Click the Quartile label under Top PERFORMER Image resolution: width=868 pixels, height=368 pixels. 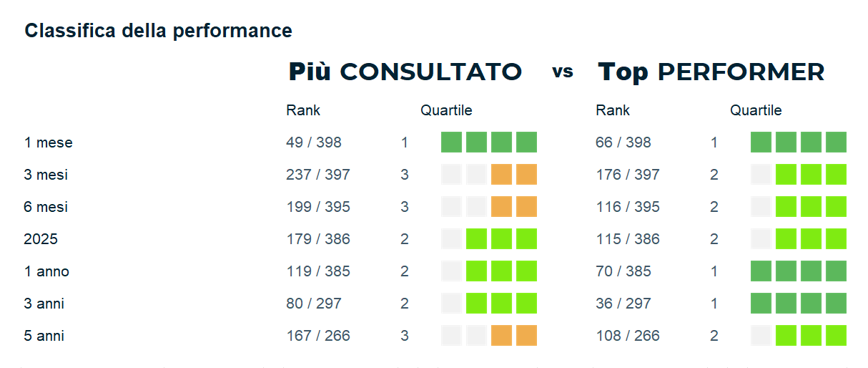click(x=756, y=110)
